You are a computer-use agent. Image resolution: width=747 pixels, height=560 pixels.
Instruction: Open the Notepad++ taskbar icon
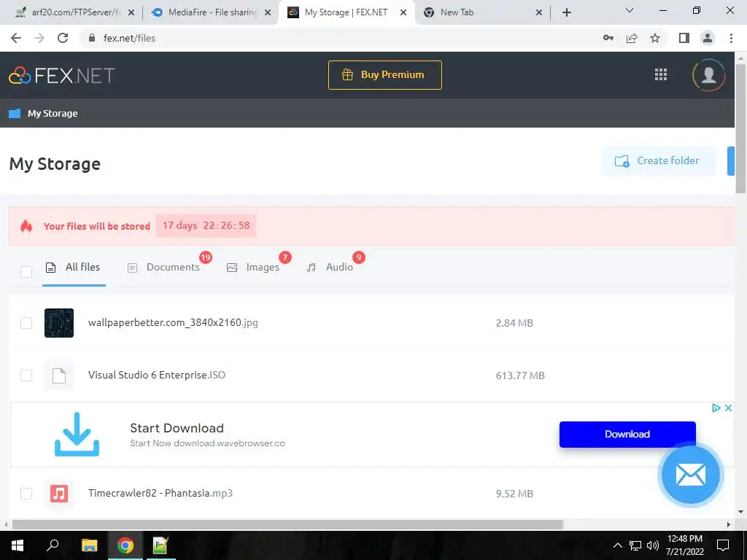[160, 545]
